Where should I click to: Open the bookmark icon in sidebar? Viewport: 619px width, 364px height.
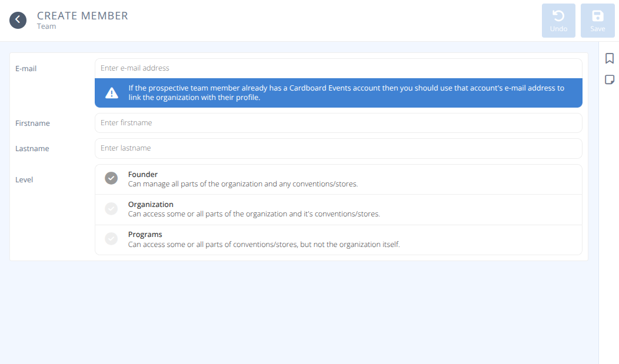click(x=609, y=58)
